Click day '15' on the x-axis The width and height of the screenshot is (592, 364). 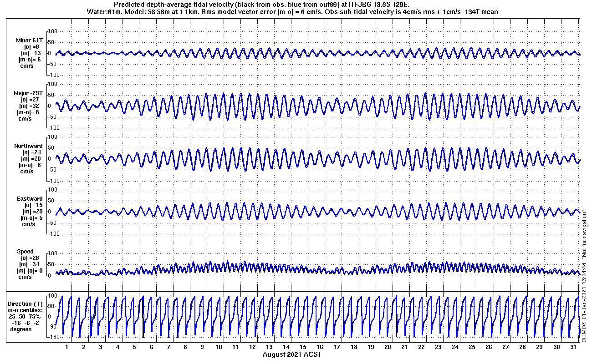303,347
